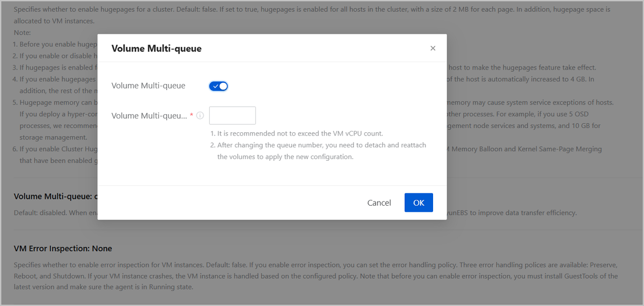Click the Default: disabled description text
The image size is (644, 306).
(54, 213)
